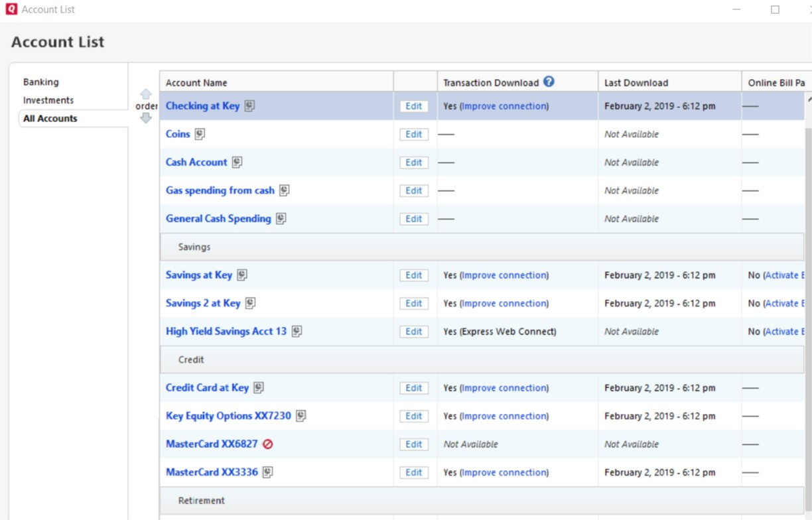Viewport: 812px width, 520px height.
Task: Maximize the Account List window
Action: click(775, 9)
